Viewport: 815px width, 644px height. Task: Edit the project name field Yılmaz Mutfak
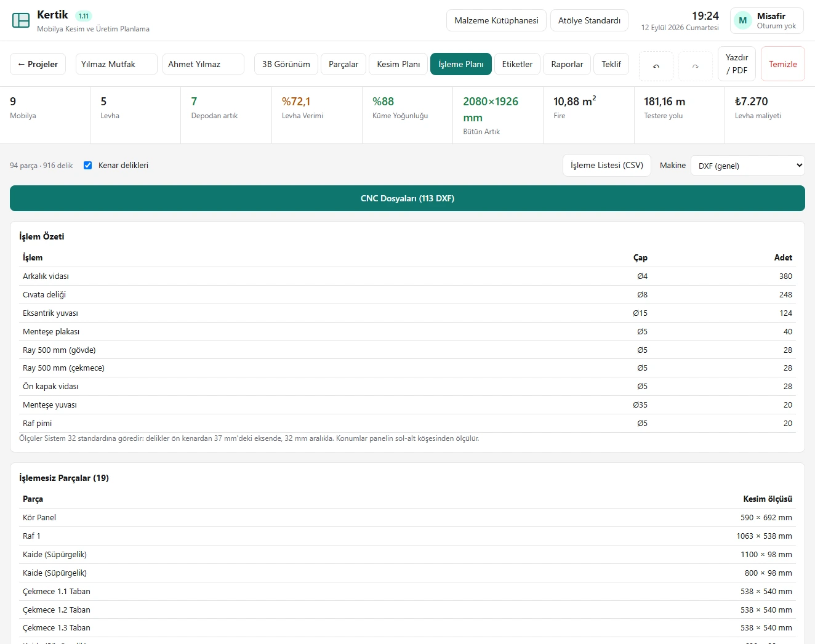116,64
